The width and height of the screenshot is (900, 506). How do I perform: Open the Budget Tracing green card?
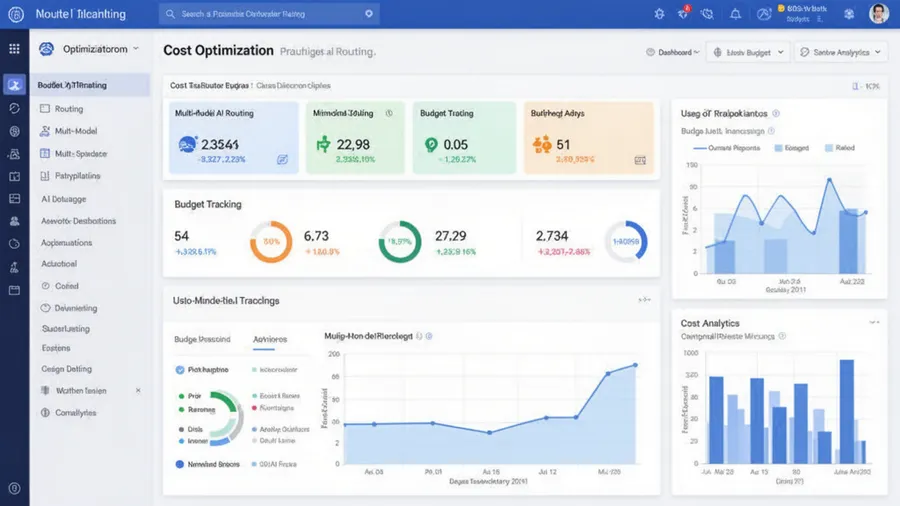[464, 138]
